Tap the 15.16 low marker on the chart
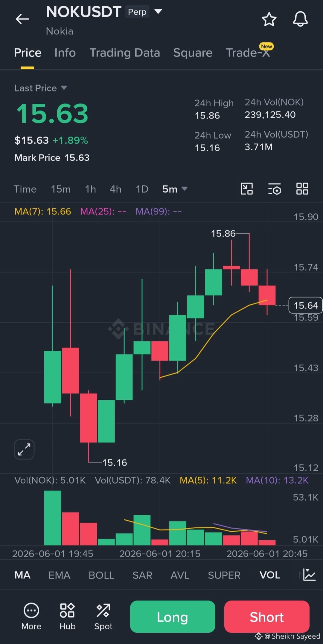The height and width of the screenshot is (644, 323). [x=115, y=462]
